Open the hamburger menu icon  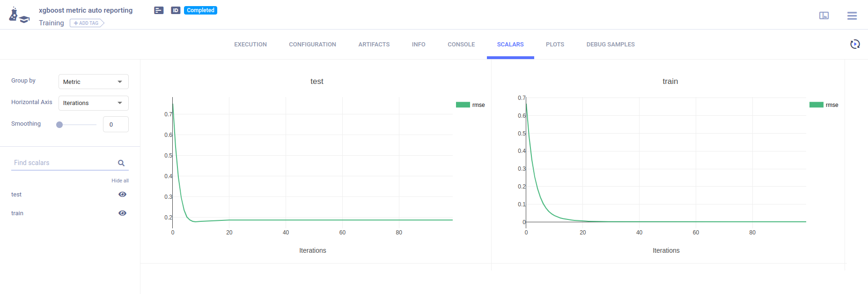click(852, 16)
